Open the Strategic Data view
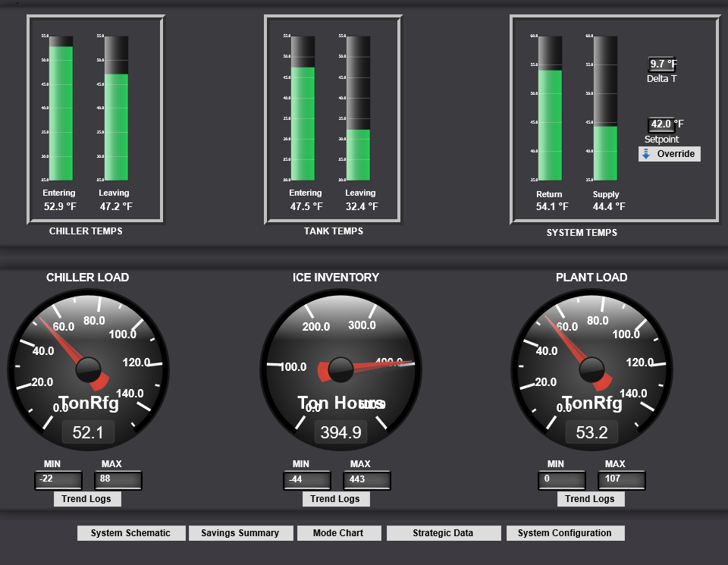Image resolution: width=728 pixels, height=565 pixels. point(443,532)
